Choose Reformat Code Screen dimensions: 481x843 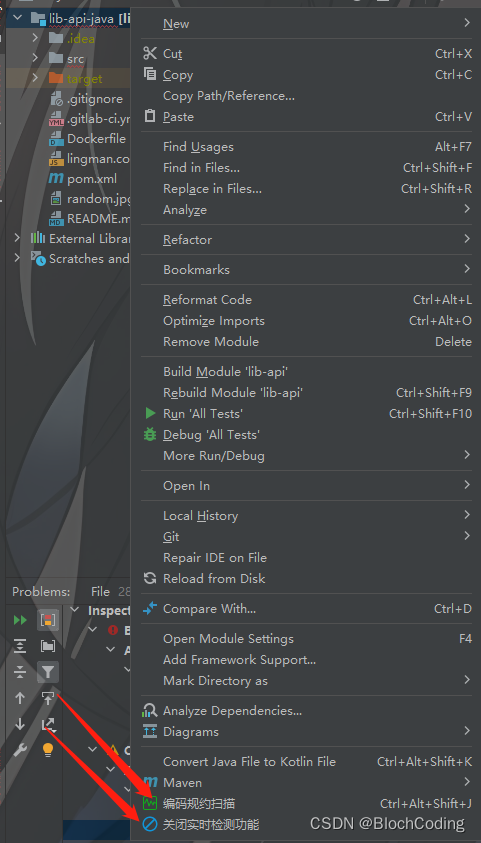click(306, 299)
